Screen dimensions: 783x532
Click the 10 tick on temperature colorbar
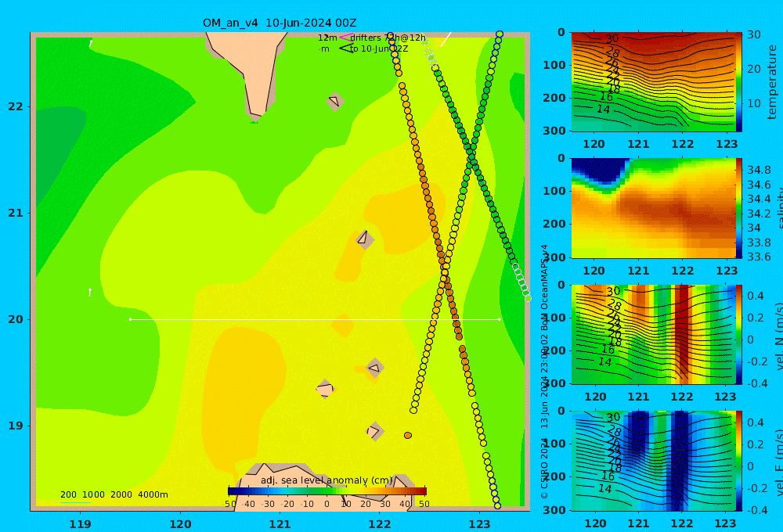[x=753, y=103]
